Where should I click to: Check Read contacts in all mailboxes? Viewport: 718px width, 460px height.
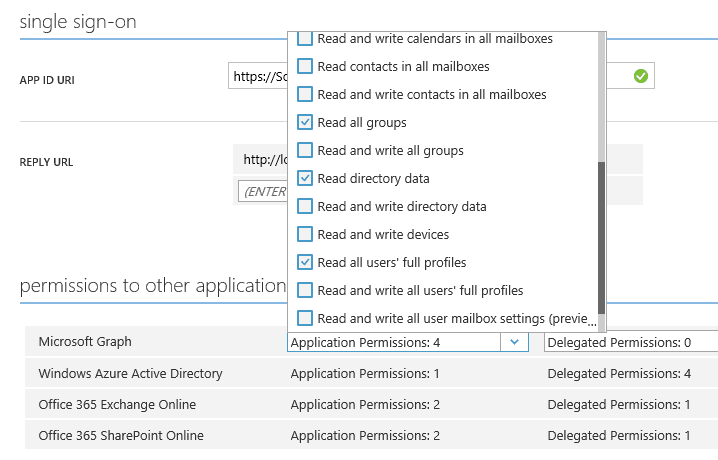[305, 66]
